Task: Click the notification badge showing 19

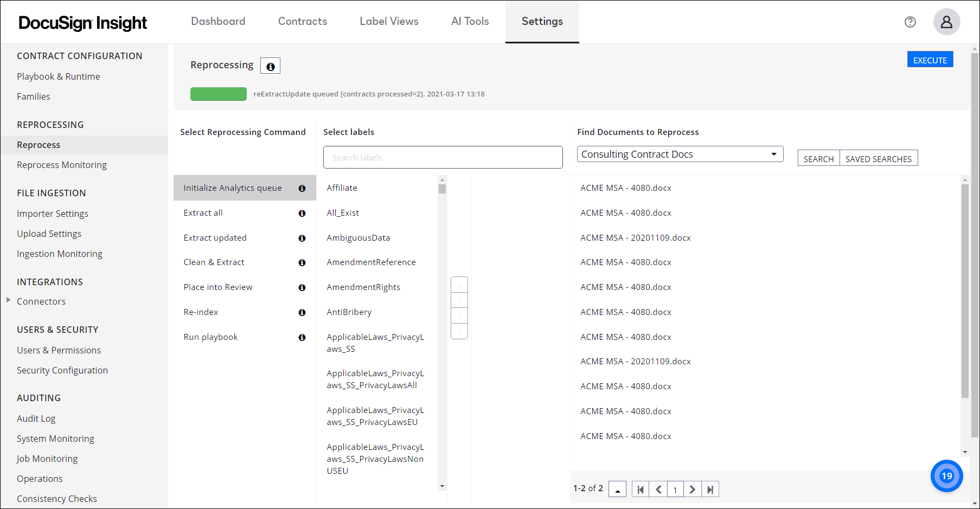Action: click(947, 476)
